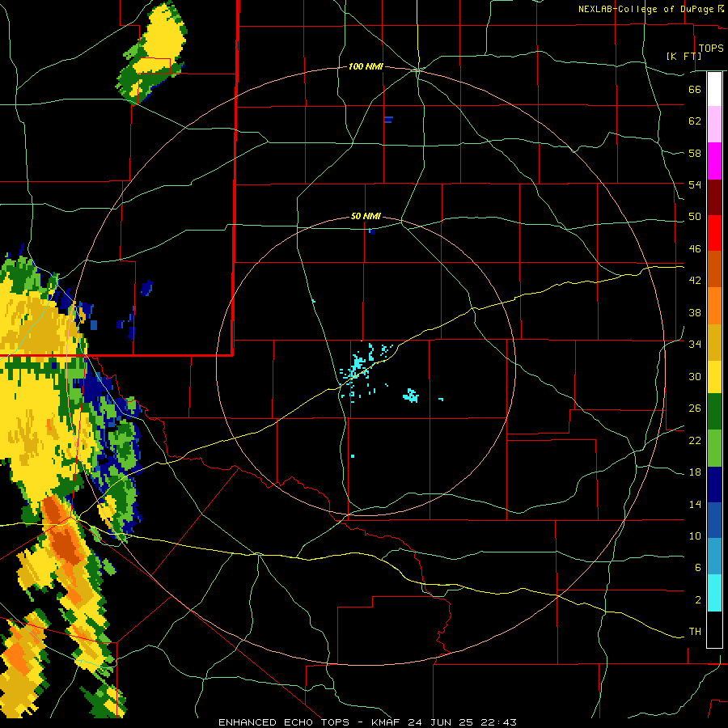Click the legend value label 54
The width and height of the screenshot is (728, 728).
pos(695,184)
